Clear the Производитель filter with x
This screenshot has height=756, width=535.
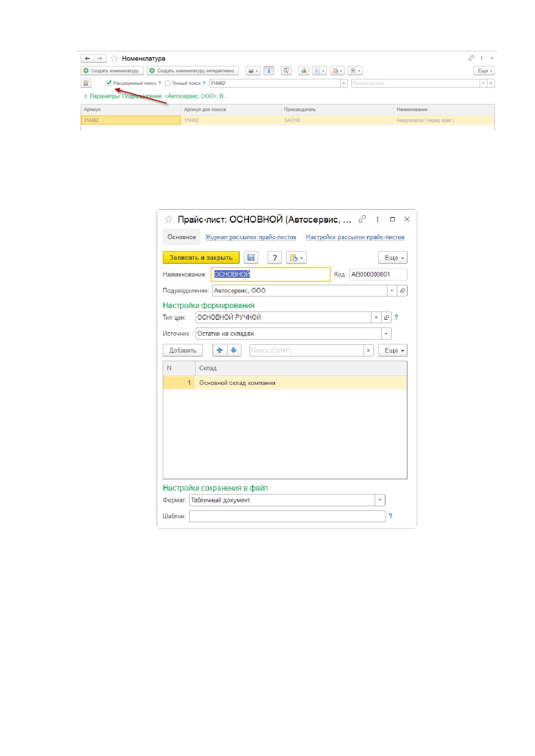tap(491, 83)
